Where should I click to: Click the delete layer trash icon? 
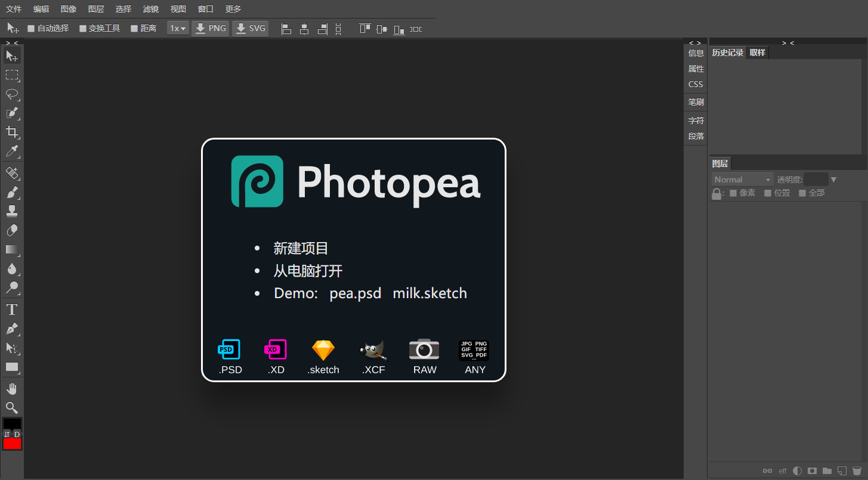pos(857,471)
